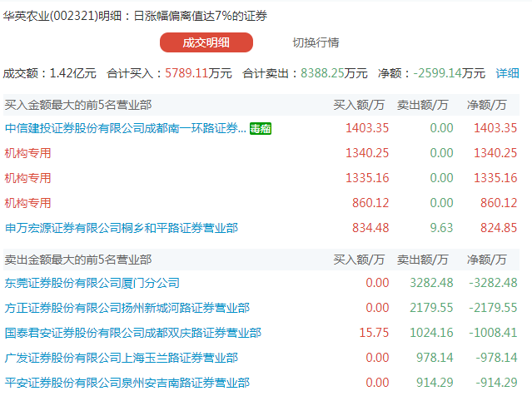Click 净额 value -2599.14万元
This screenshot has height=401, width=532.
(450, 73)
